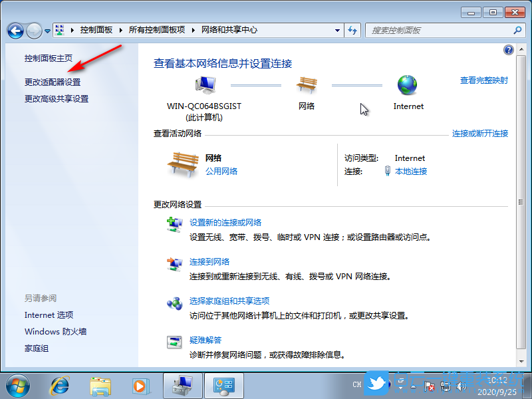Open the address bar dropdown arrow
This screenshot has width=532, height=399.
click(x=336, y=30)
